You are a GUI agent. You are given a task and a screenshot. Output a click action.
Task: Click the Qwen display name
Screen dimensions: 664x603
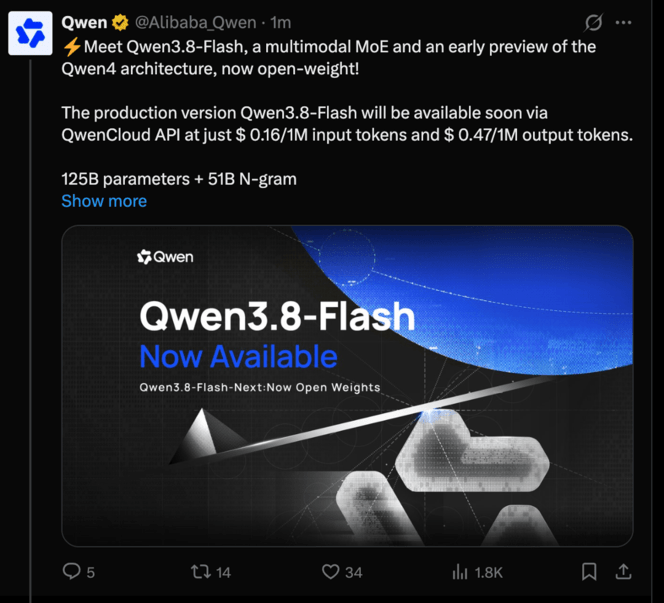point(84,22)
